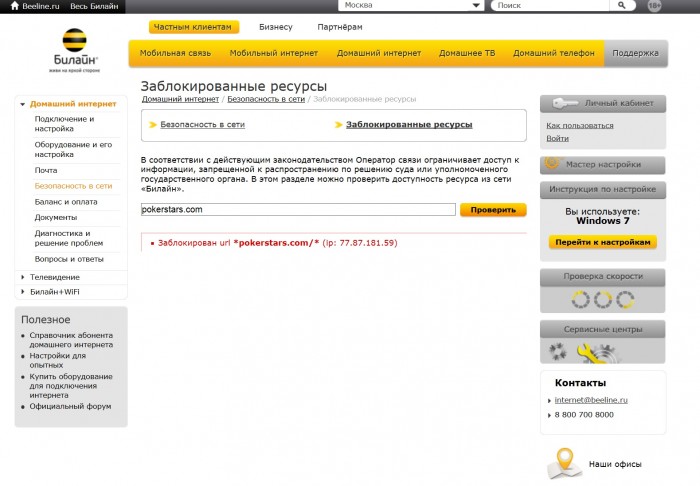
Task: Open Подключение и настройка sidebar item
Action: coord(64,124)
